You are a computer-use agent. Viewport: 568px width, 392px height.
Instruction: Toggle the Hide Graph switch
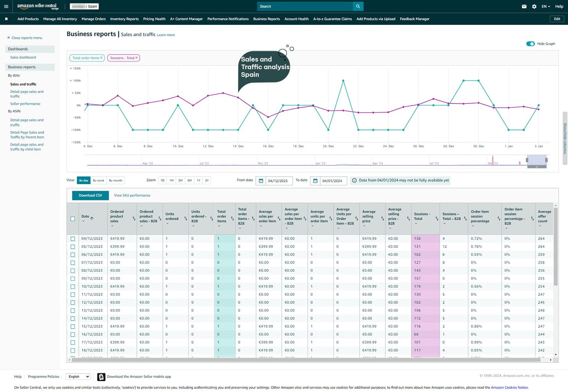point(530,44)
